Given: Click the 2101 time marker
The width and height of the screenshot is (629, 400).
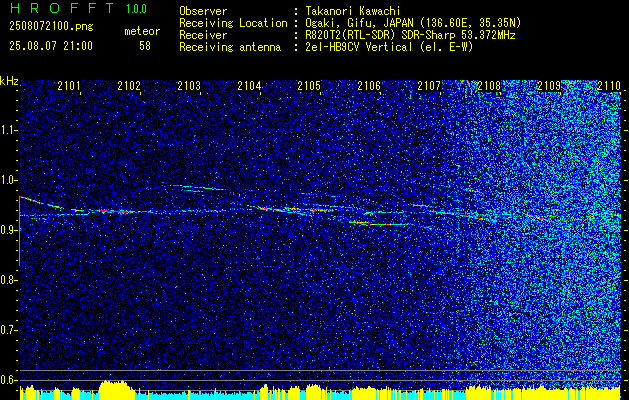Looking at the screenshot, I should pos(69,86).
